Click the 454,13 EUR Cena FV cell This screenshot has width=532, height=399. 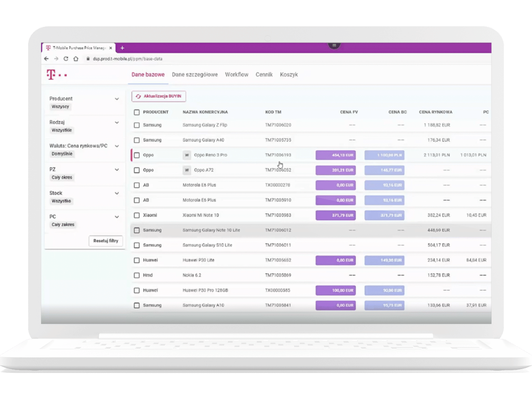[x=336, y=155]
